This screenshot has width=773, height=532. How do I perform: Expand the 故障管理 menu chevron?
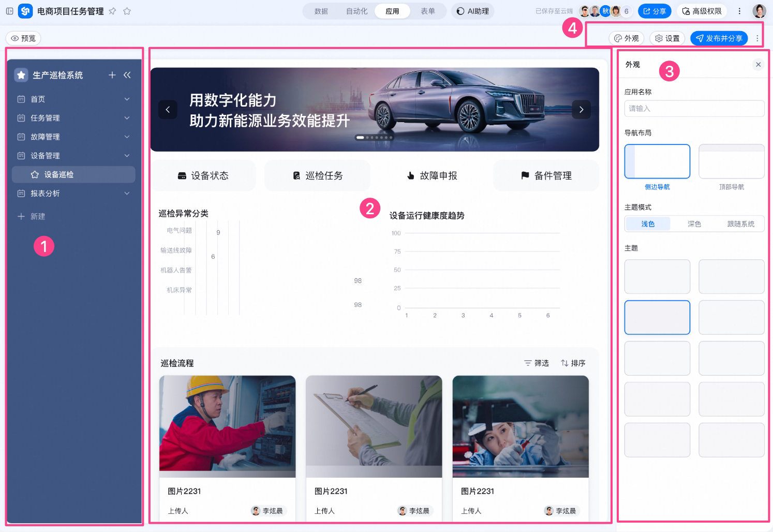pyautogui.click(x=127, y=137)
